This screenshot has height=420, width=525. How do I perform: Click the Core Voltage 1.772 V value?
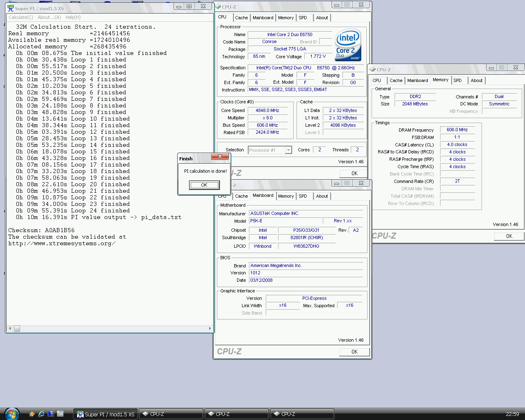tap(318, 57)
